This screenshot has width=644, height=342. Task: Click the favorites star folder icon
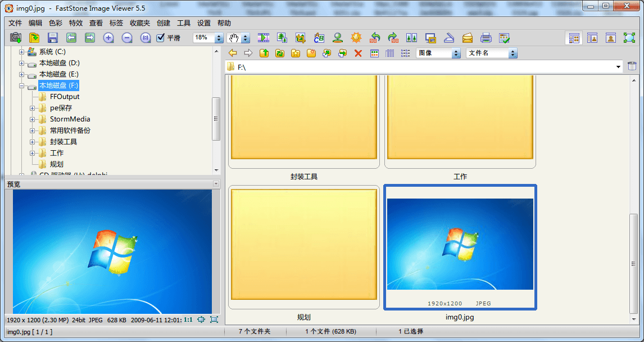tap(295, 53)
